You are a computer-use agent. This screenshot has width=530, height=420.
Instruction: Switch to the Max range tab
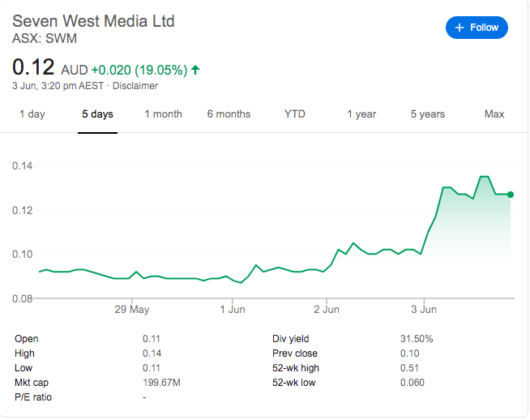pos(494,114)
